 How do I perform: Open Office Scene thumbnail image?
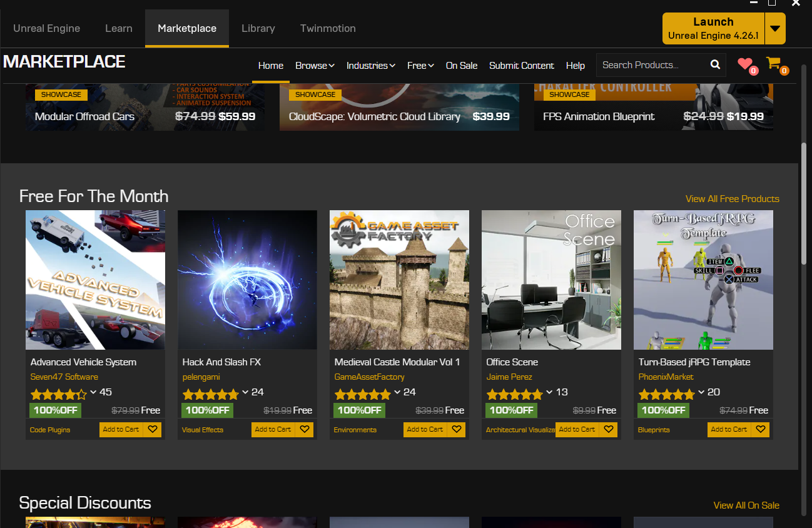pos(551,280)
